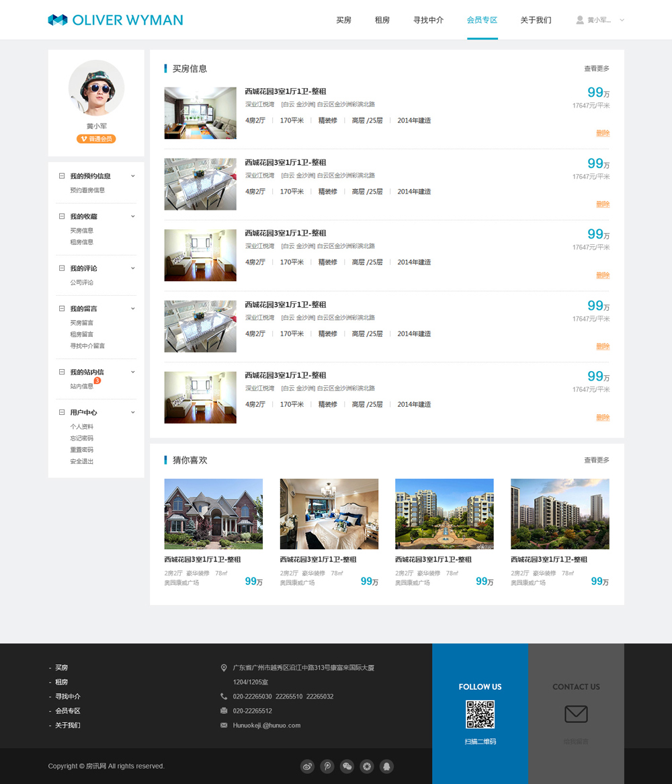This screenshot has width=672, height=784.
Task: Collapse the 我的预约信息 section chevron
Action: (133, 176)
